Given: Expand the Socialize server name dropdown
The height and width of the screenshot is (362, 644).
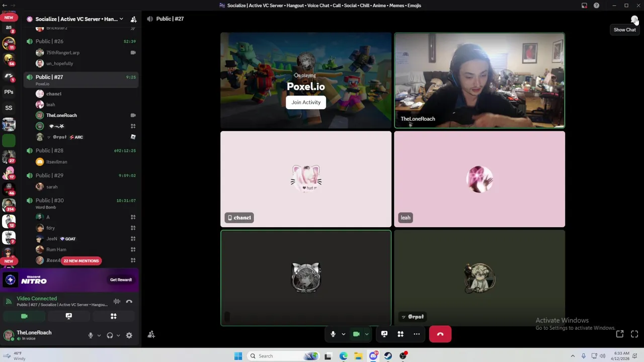Looking at the screenshot, I should [x=121, y=19].
